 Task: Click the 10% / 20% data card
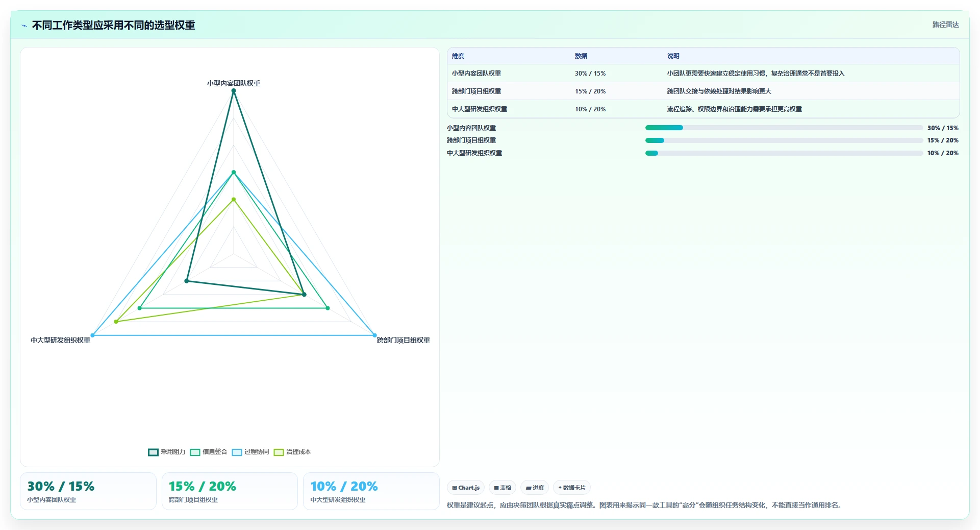371,491
